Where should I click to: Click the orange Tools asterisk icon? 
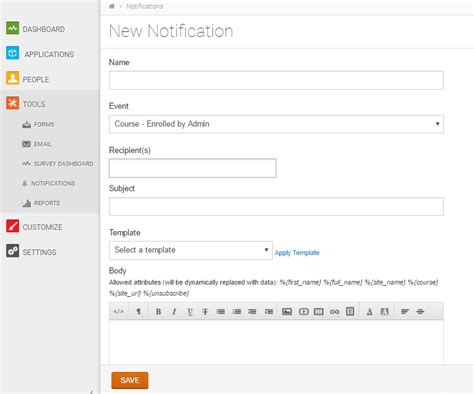(x=13, y=103)
